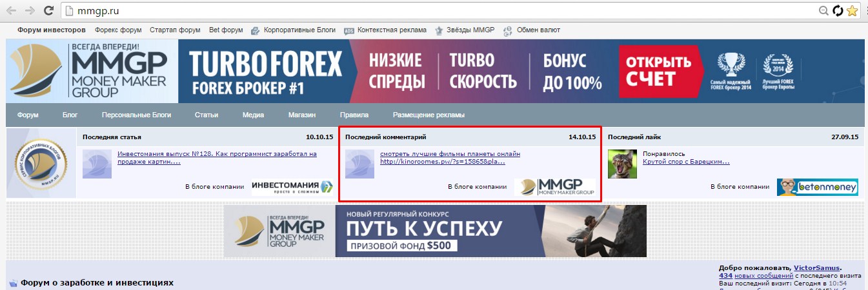Click the Понравилось text in the like block
868x290 pixels.
664,154
